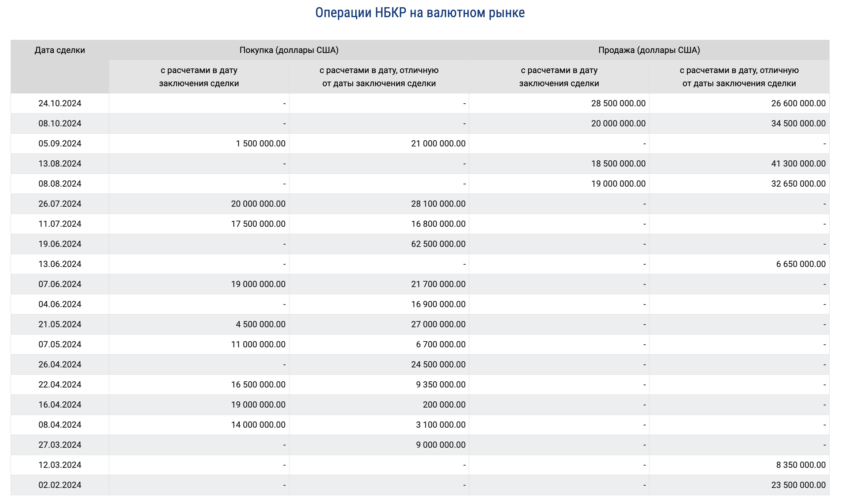The height and width of the screenshot is (504, 842).
Task: Select the amount 62 500 000.00
Action: point(438,244)
